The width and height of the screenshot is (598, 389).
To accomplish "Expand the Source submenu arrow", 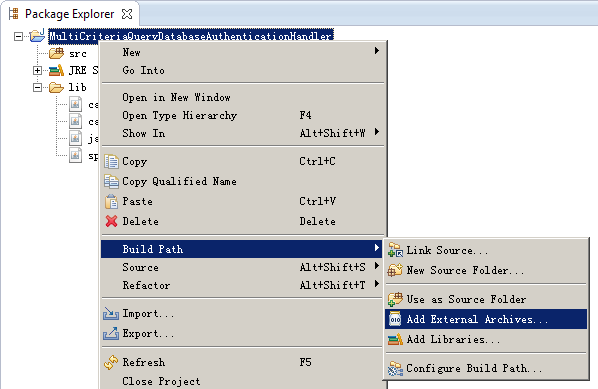I will point(377,266).
